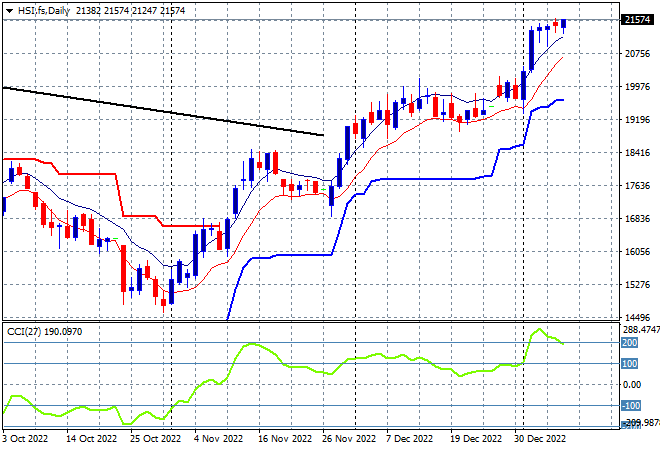Select the black descending trendline
This screenshot has width=660, height=450.
163,112
